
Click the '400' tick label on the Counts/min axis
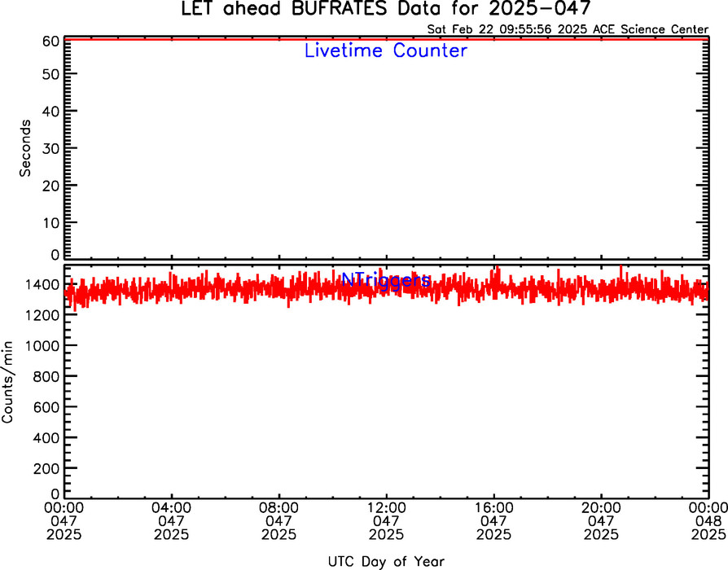pyautogui.click(x=46, y=437)
